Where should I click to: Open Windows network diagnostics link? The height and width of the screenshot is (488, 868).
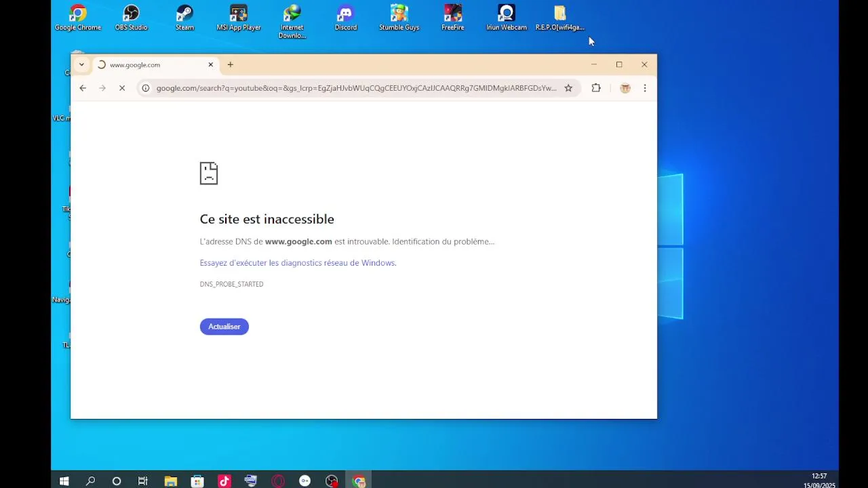[298, 263]
